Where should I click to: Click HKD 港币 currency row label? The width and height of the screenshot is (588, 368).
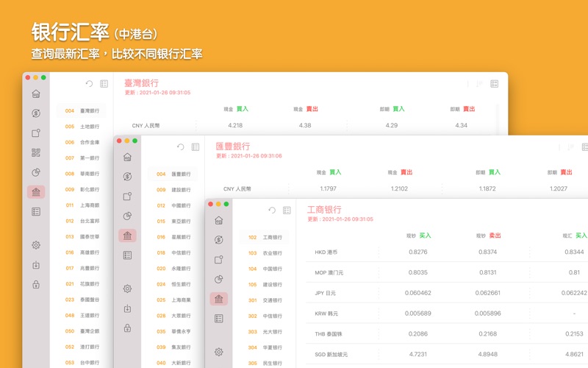pos(326,252)
